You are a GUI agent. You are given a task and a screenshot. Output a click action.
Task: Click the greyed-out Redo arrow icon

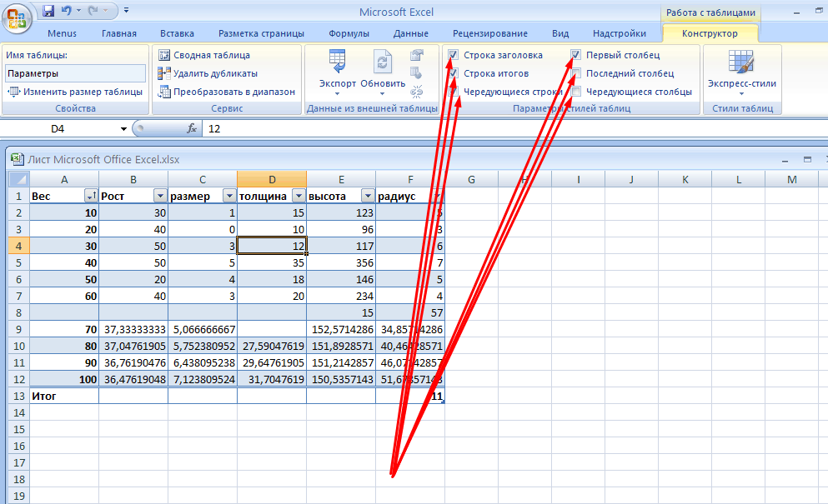[93, 11]
